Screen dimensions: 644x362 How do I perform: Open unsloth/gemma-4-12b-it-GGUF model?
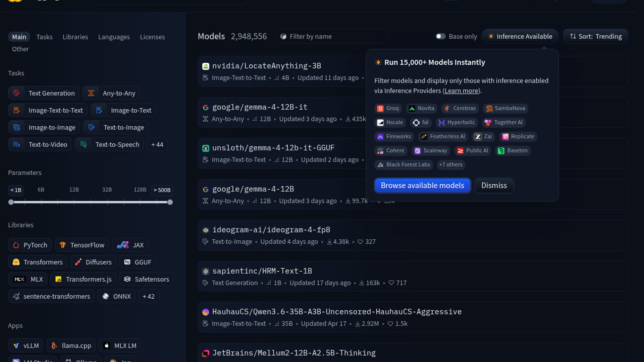(x=273, y=148)
